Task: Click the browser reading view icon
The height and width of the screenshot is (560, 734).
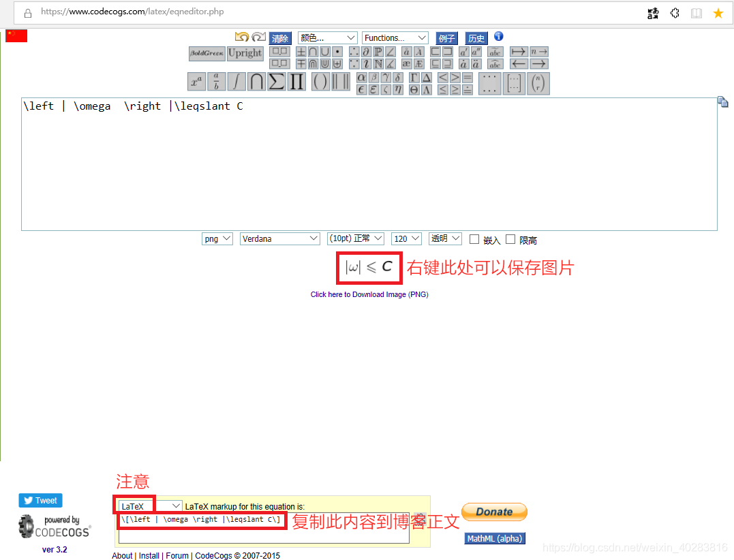Action: click(x=697, y=13)
